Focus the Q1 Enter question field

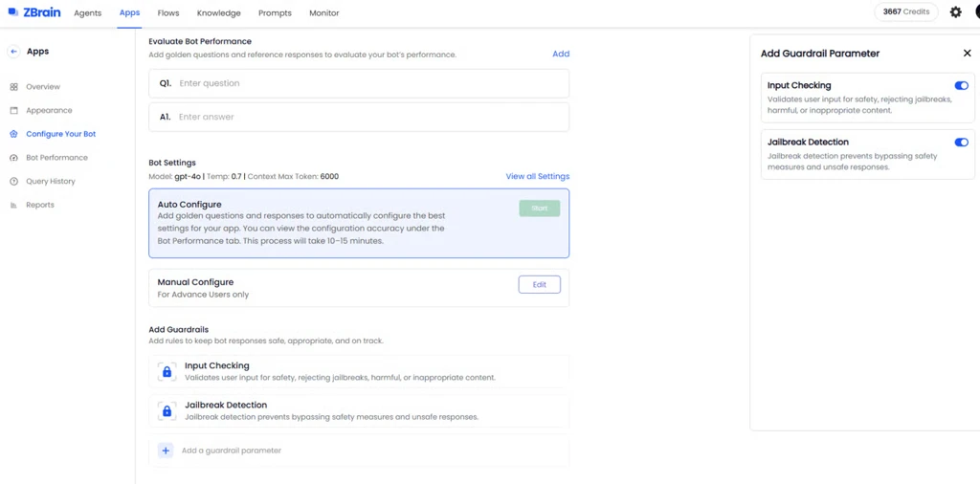coord(368,83)
